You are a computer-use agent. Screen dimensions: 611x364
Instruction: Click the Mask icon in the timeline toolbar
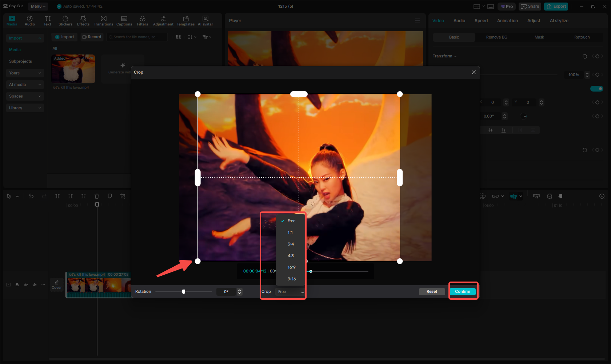click(x=110, y=196)
